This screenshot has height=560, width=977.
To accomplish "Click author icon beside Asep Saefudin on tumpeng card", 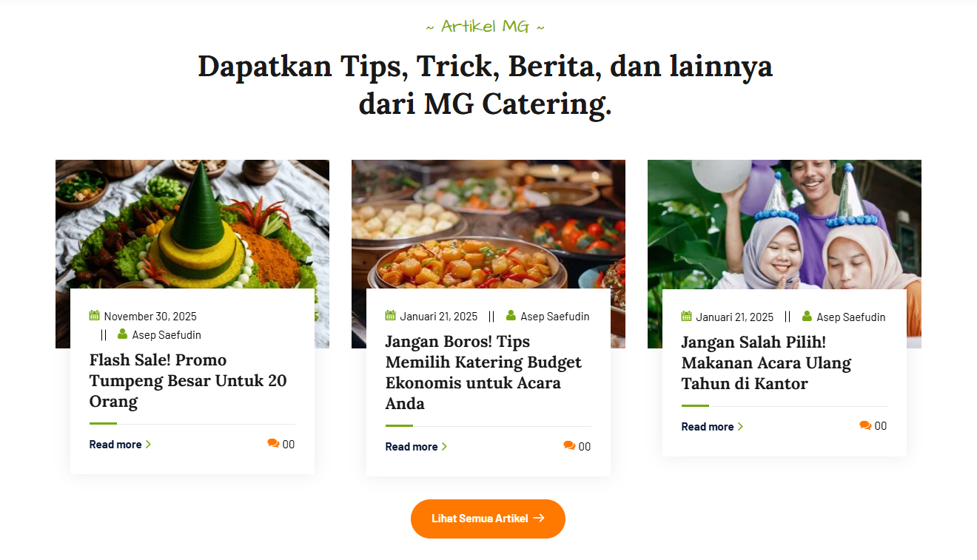I will pyautogui.click(x=122, y=334).
